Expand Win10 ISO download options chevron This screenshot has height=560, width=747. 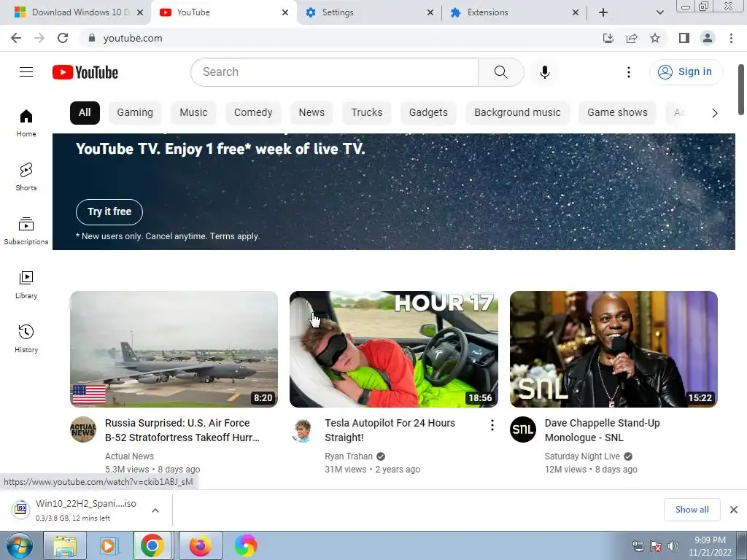155,510
